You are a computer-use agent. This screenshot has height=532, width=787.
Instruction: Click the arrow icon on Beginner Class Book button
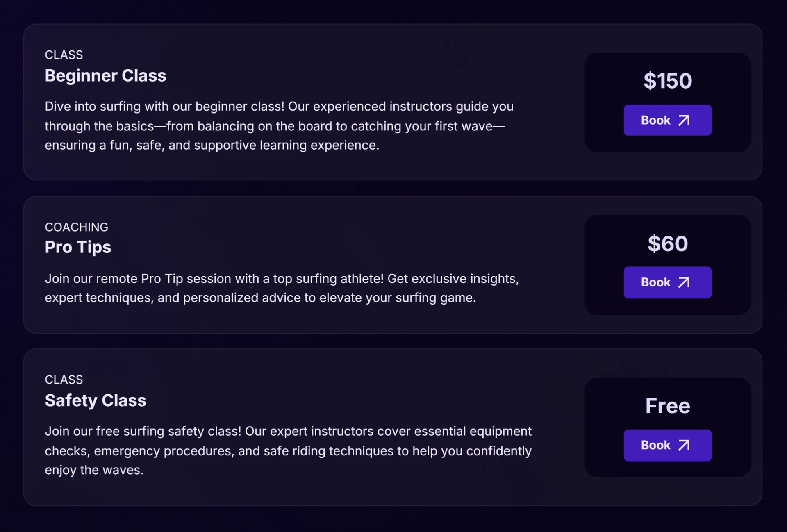coord(684,120)
